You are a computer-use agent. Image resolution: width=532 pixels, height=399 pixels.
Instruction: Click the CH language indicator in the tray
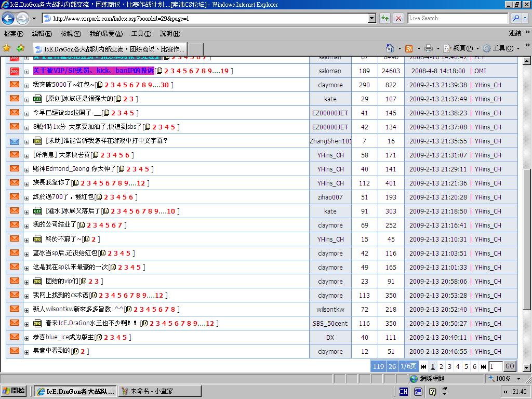point(403,392)
